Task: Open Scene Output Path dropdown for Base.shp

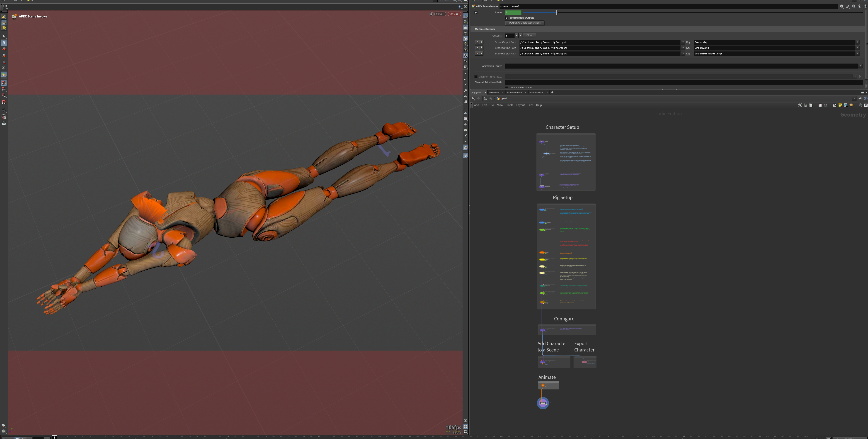Action: tap(683, 42)
